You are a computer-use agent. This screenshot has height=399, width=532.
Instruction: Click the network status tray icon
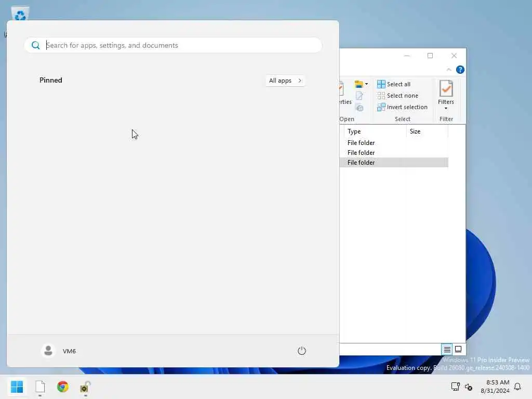455,387
